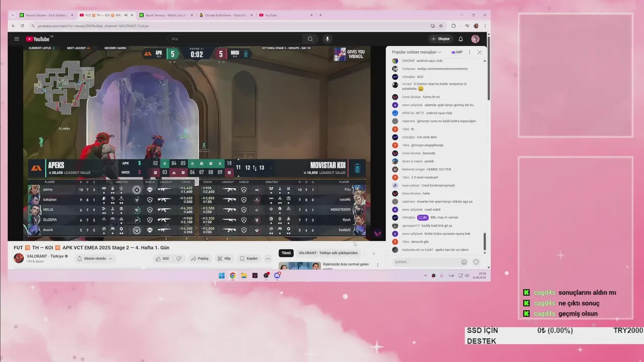Send a heart reaction in chat

coord(476,262)
